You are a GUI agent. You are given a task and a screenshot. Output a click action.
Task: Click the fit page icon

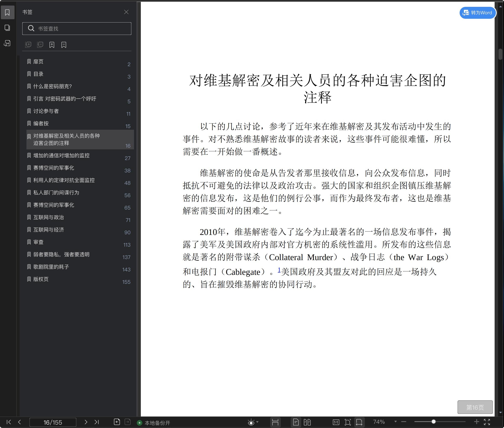click(348, 422)
